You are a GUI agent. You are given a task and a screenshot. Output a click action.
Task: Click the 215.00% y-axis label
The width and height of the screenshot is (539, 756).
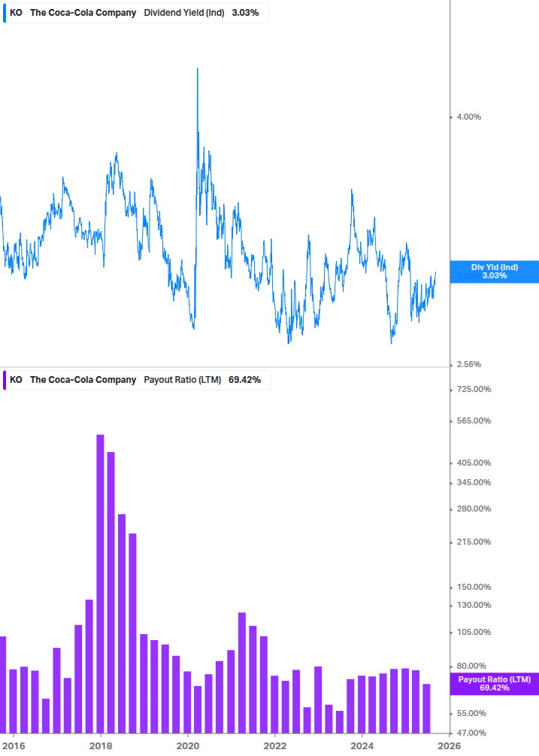pos(474,542)
